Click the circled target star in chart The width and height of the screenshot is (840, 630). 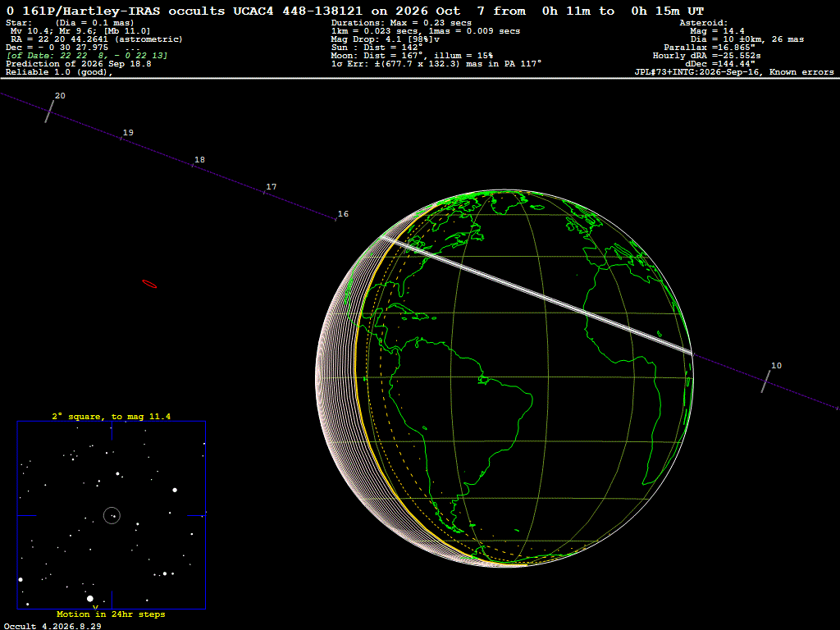(x=112, y=515)
